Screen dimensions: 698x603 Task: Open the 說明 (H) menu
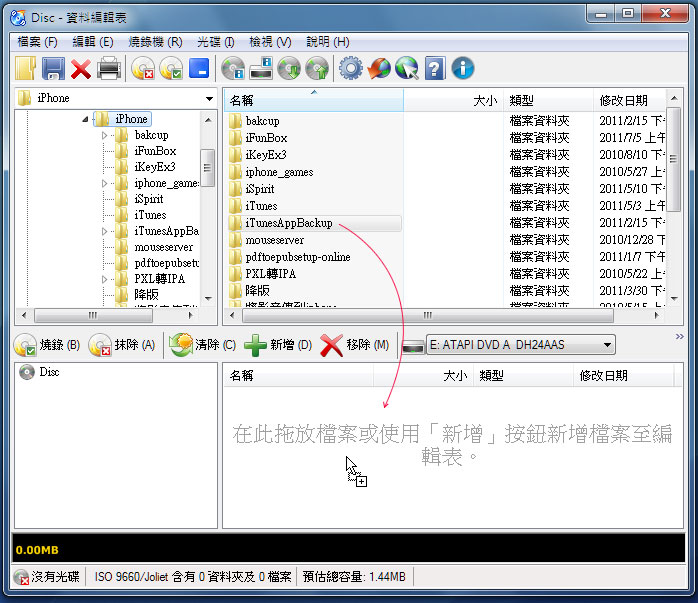(x=328, y=42)
